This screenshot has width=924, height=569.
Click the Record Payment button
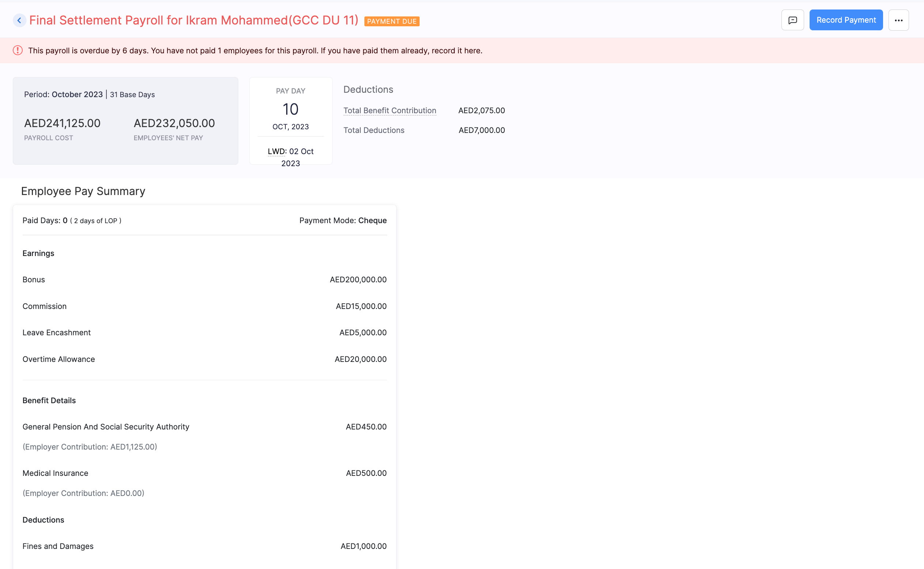pyautogui.click(x=846, y=20)
